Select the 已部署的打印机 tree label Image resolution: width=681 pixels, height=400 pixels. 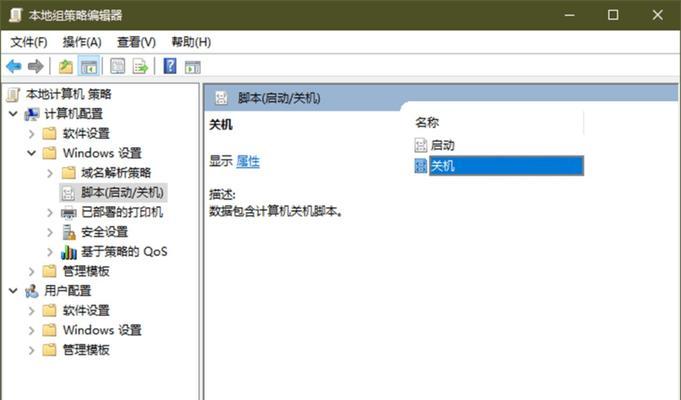122,212
